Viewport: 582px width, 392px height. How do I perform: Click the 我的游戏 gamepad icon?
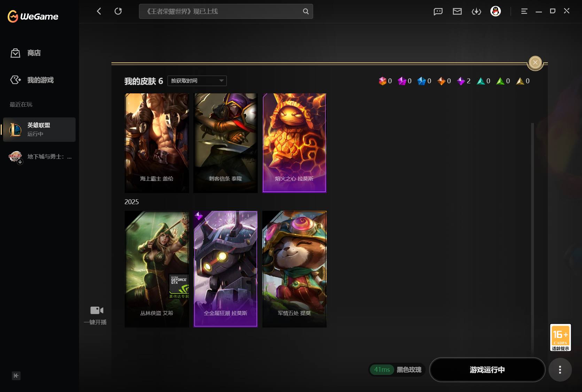(x=15, y=80)
